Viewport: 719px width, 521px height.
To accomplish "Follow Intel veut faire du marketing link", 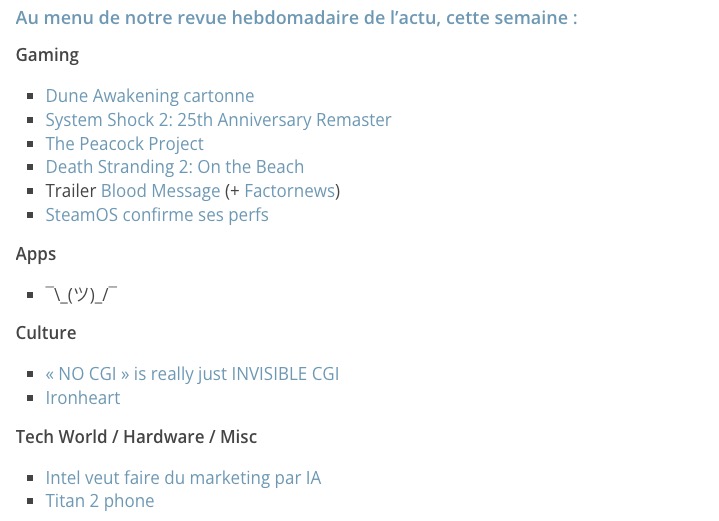I will click(x=183, y=478).
